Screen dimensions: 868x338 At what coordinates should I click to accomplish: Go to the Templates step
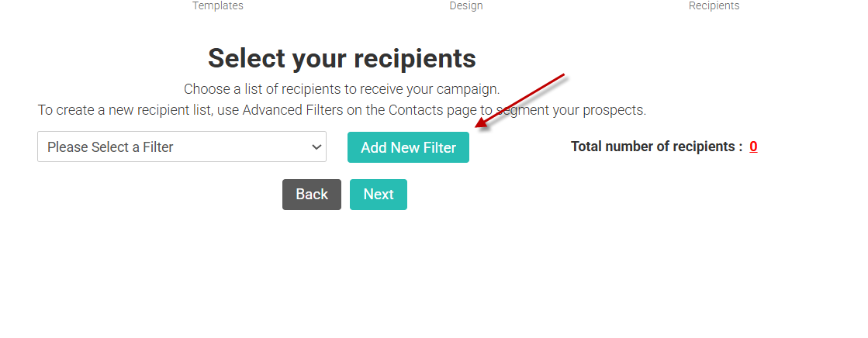coord(217,6)
